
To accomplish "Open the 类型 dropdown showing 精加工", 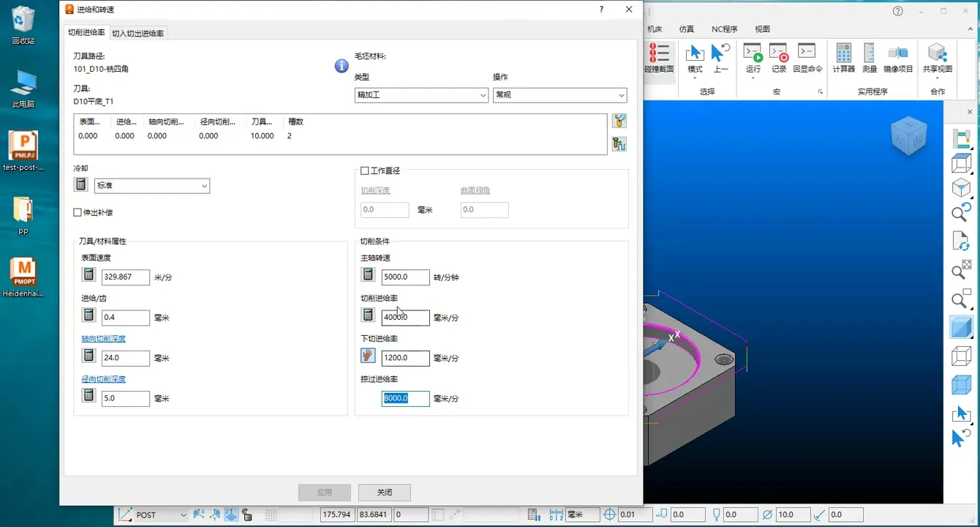I will tap(421, 95).
